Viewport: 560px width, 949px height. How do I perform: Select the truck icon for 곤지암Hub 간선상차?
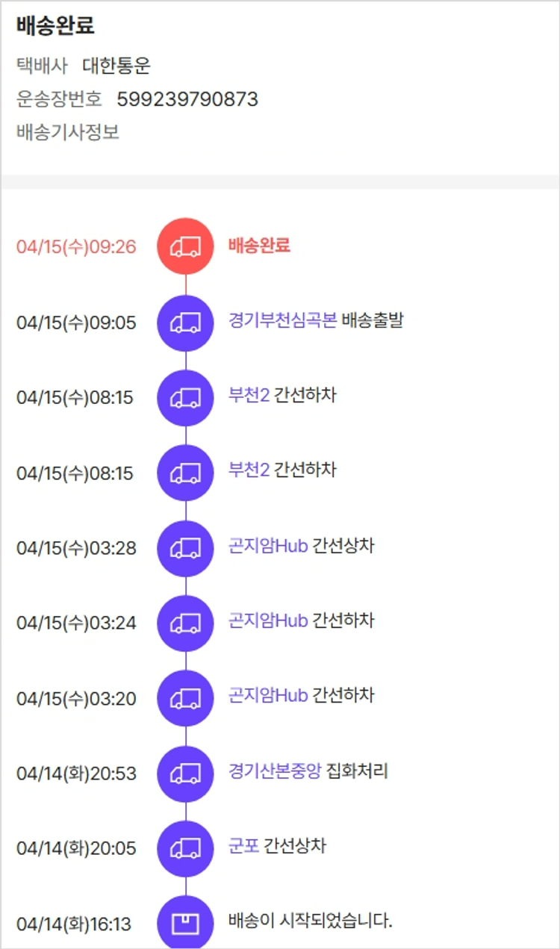185,548
